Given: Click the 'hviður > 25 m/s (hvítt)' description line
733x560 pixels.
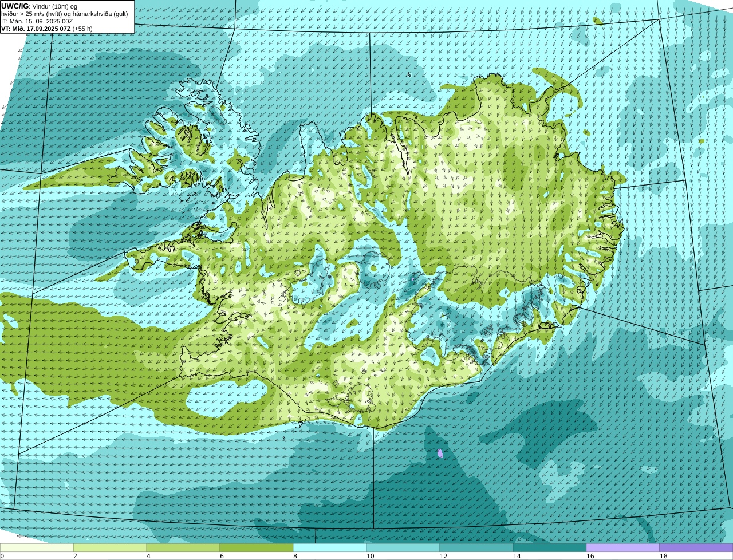Looking at the screenshot, I should 64,13.
